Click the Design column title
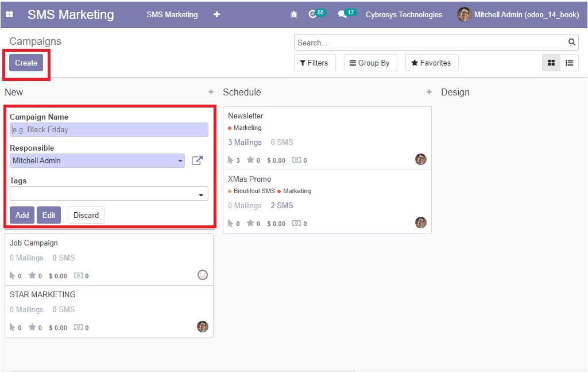This screenshot has height=372, width=588. point(455,93)
